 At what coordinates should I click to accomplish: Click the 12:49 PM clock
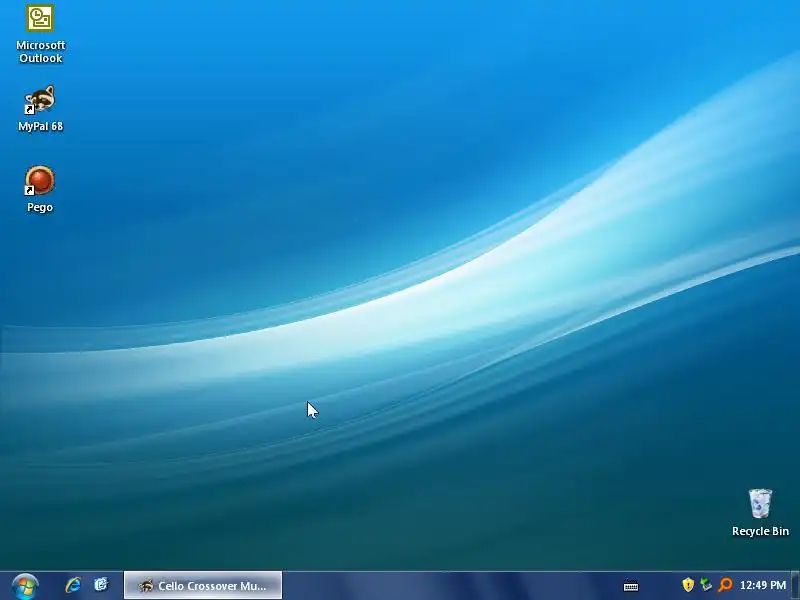tap(763, 585)
